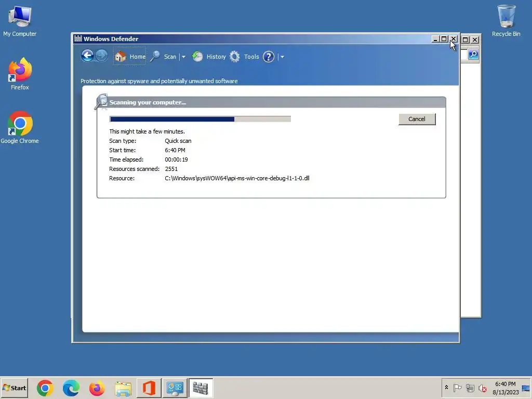
Task: Minimize the Windows Defender window
Action: pos(435,39)
